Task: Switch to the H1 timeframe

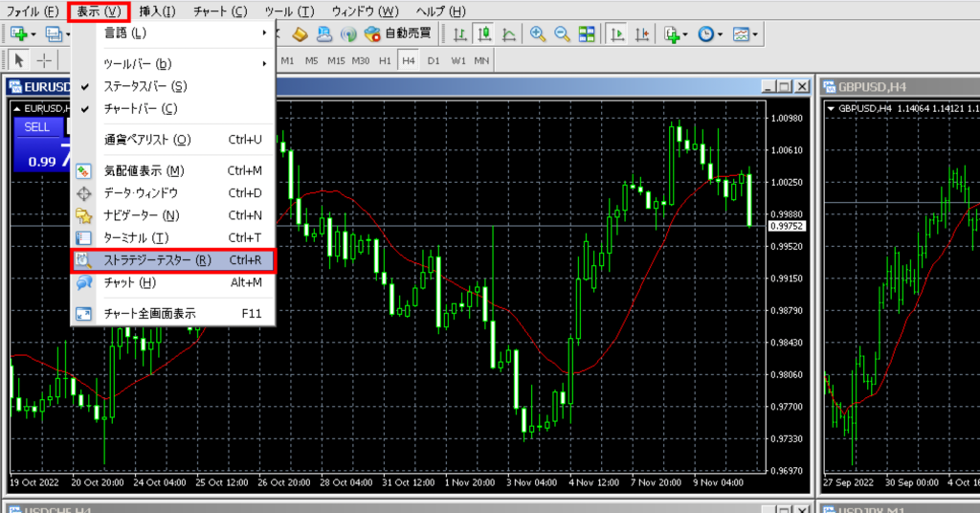Action: (x=385, y=60)
